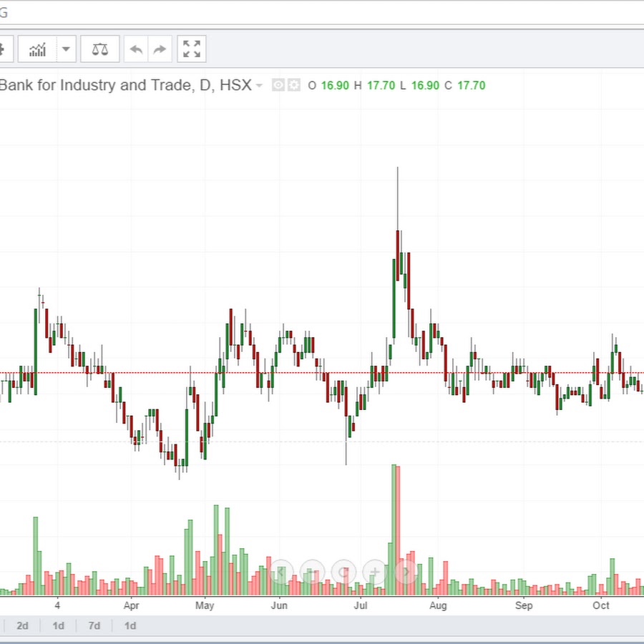The height and width of the screenshot is (644, 644).
Task: Expand the indicators dropdown arrow
Action: 66,49
